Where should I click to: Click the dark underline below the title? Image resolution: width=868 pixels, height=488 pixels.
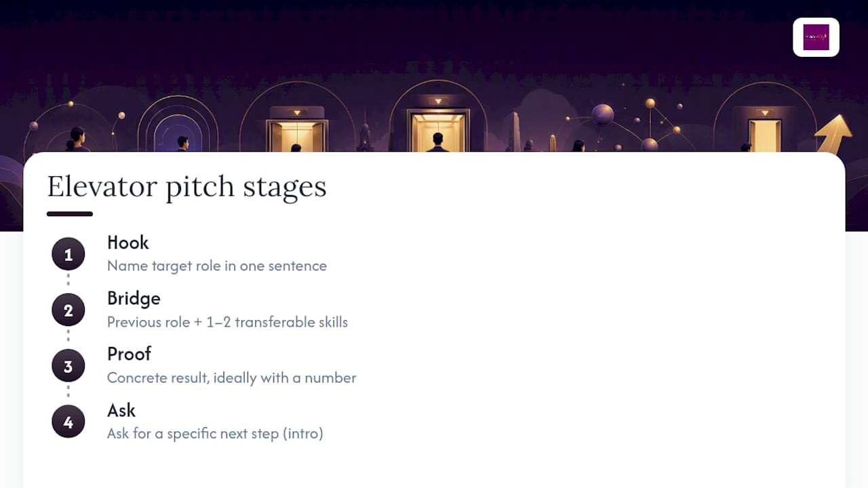point(70,214)
